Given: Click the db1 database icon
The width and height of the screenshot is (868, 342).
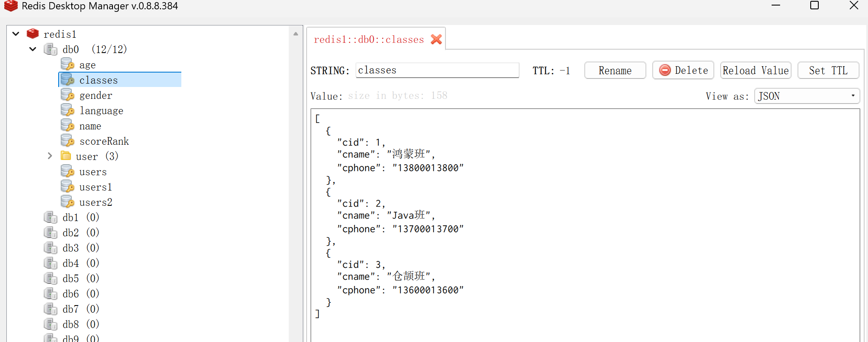Looking at the screenshot, I should point(51,217).
